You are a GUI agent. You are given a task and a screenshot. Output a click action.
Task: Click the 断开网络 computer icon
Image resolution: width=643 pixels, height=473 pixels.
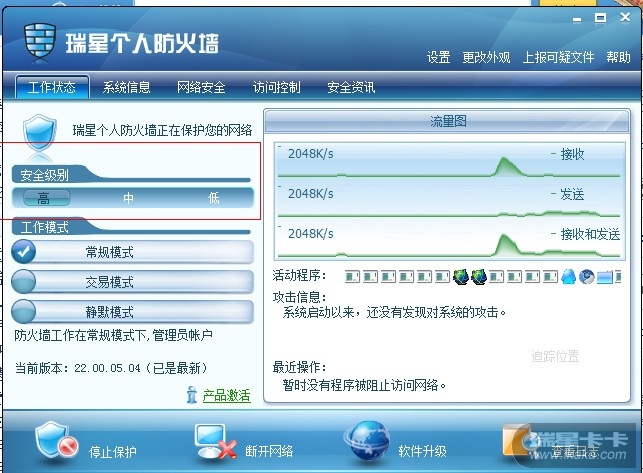coord(215,442)
